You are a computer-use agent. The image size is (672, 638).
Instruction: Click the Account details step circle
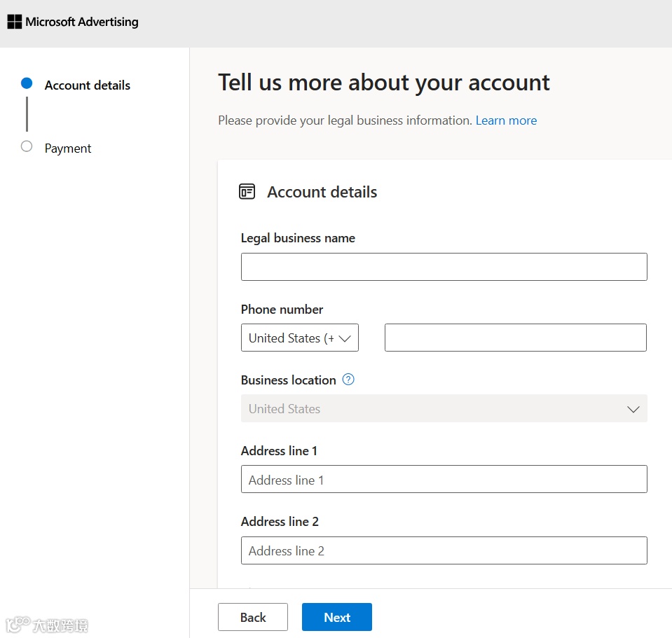point(27,83)
